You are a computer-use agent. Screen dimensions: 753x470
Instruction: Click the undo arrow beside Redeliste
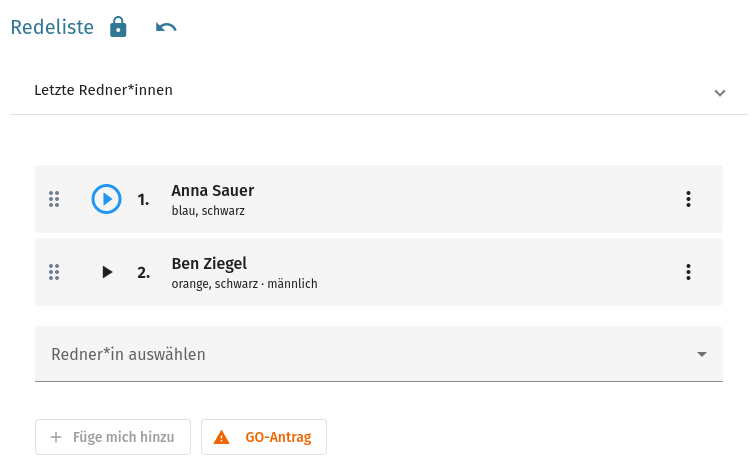(x=166, y=27)
